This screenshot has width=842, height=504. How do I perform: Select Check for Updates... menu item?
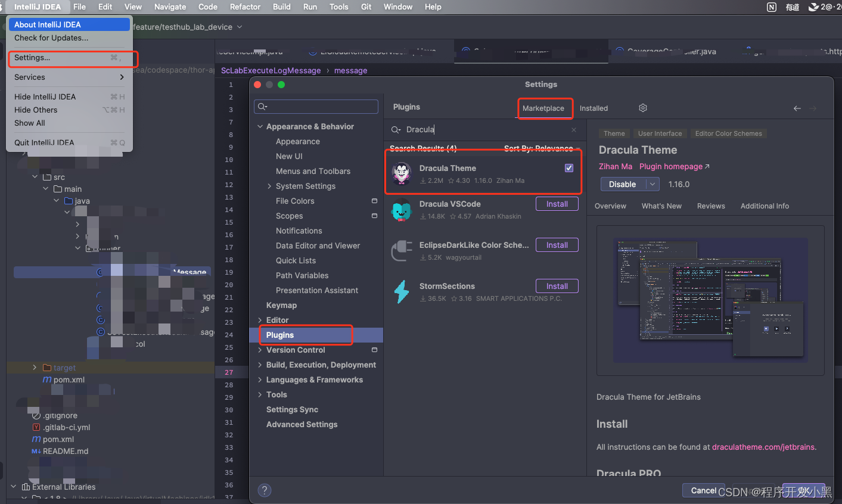[69, 38]
